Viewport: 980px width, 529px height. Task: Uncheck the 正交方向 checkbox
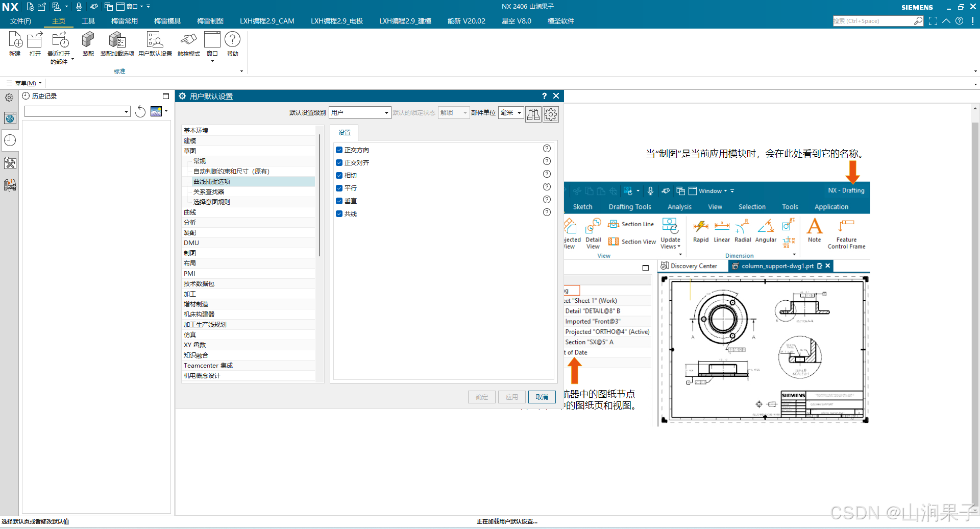[x=339, y=150]
